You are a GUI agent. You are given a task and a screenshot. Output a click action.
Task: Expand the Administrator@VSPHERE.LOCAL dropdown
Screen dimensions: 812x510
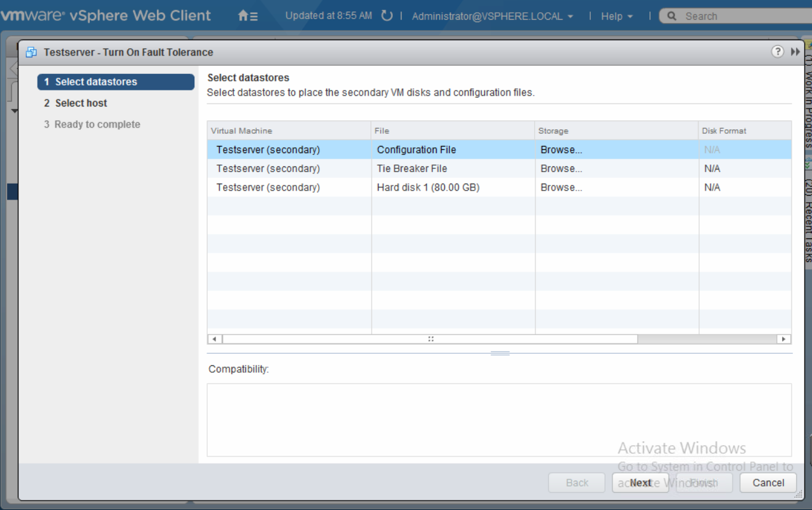click(x=493, y=17)
